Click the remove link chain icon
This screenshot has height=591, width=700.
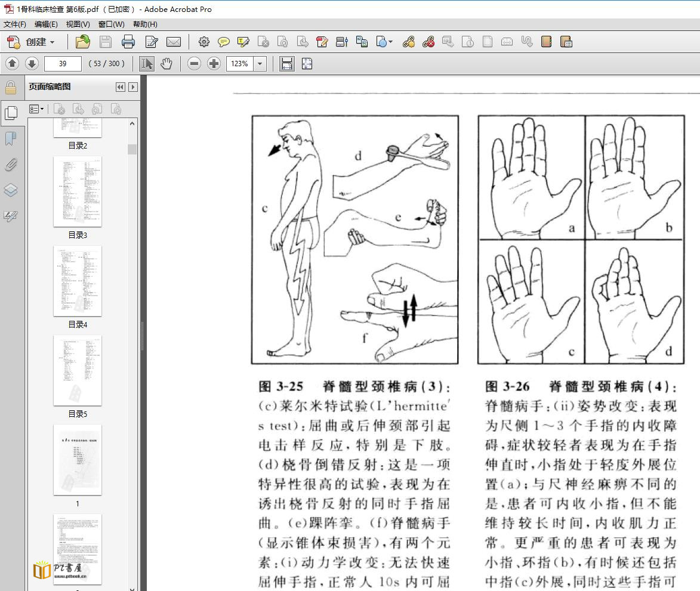[x=428, y=42]
